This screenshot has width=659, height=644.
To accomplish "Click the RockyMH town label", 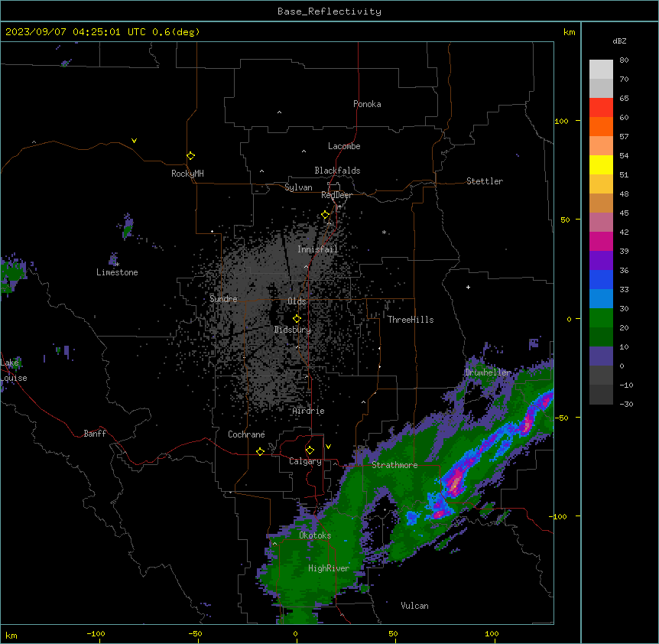I will [x=187, y=173].
